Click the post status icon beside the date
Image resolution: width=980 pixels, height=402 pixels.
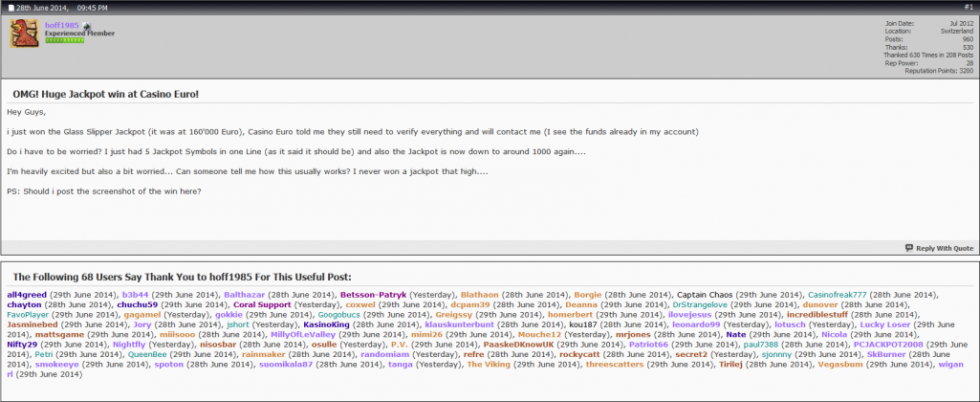[x=11, y=8]
